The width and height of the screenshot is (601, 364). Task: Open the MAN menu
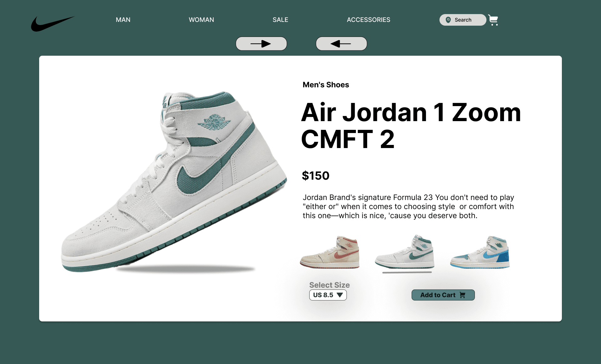[x=123, y=20]
